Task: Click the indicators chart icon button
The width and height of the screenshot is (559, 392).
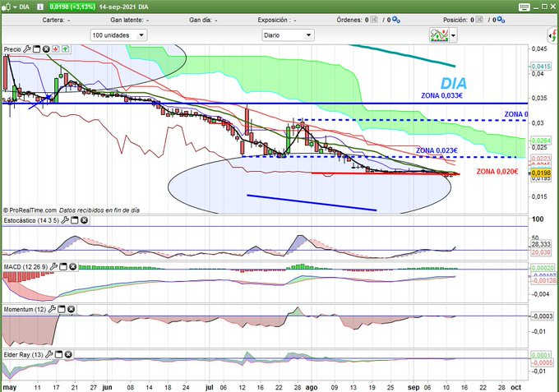Action: (439, 35)
